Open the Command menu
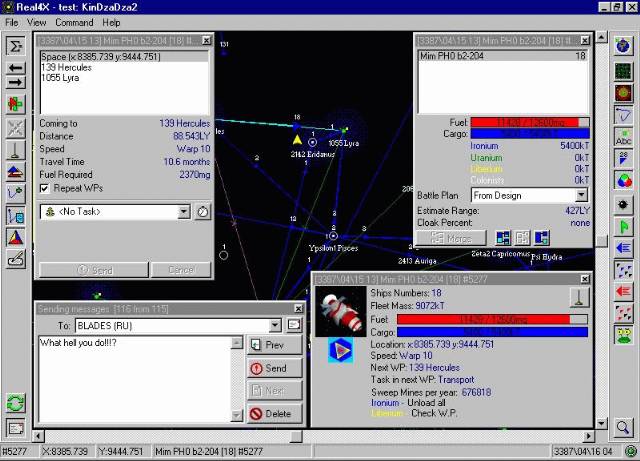Screen dimensions: 640x461 (x=74, y=22)
